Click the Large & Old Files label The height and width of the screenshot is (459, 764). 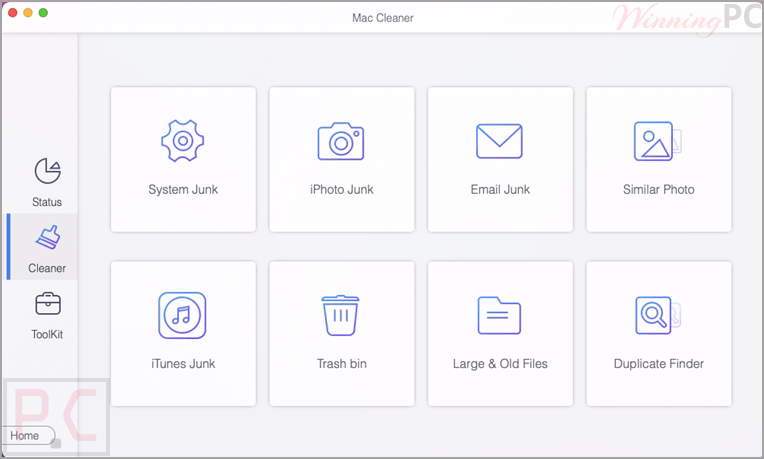click(x=500, y=364)
